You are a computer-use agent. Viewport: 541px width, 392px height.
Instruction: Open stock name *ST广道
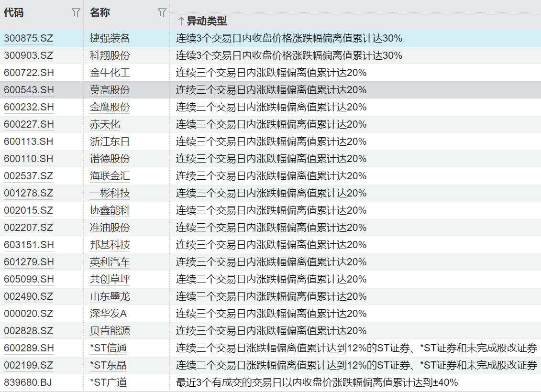point(108,383)
